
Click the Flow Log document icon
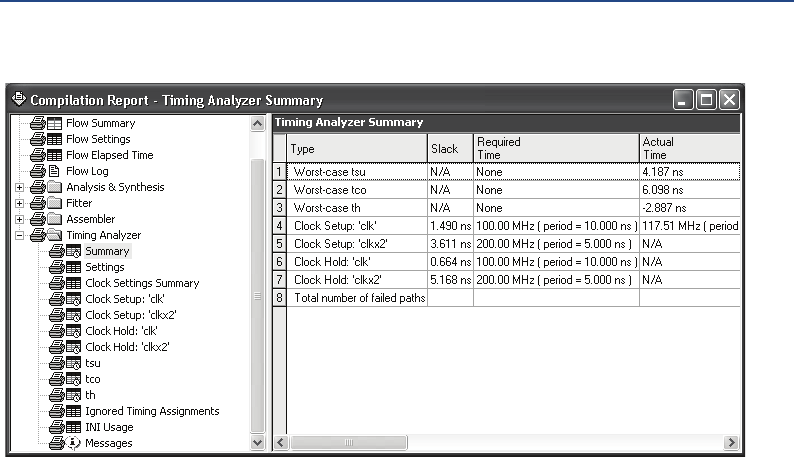pos(47,171)
